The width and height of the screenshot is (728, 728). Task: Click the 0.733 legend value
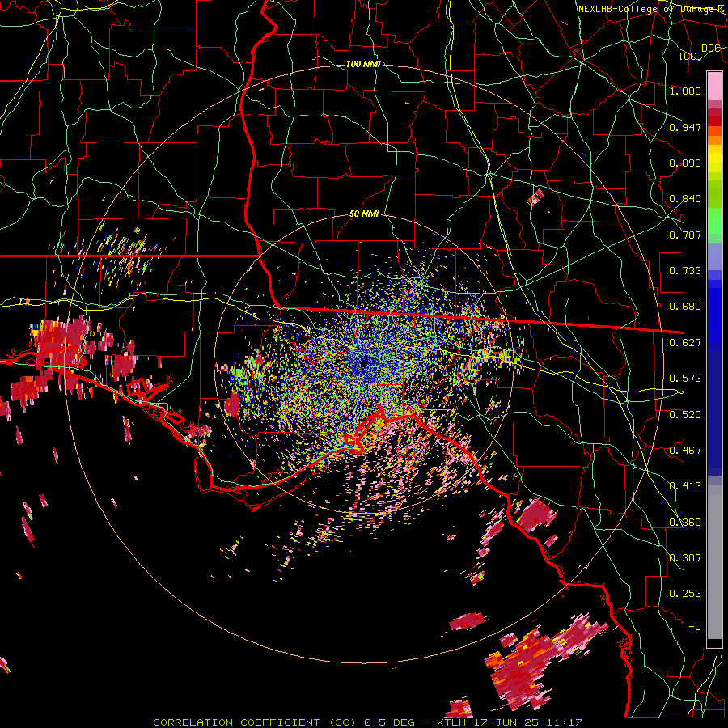tap(685, 271)
